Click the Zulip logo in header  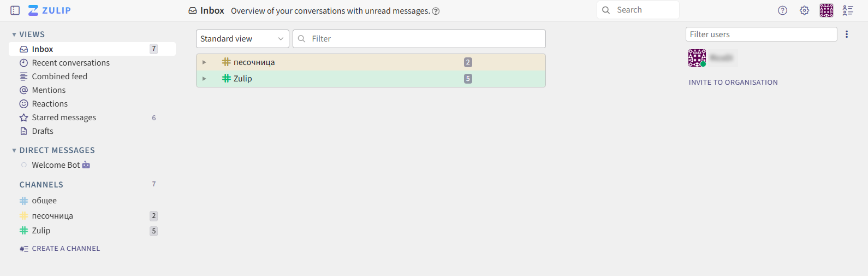pos(50,10)
